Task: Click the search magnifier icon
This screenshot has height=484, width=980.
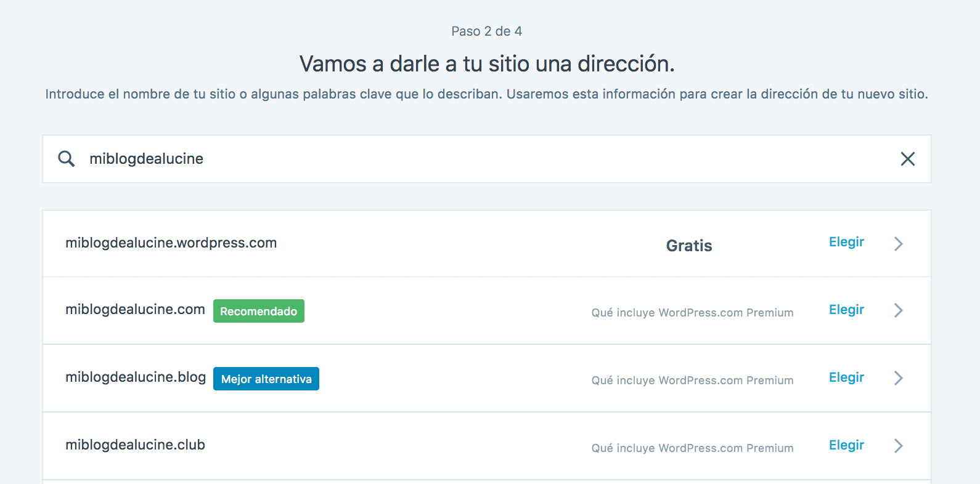Action: pyautogui.click(x=67, y=159)
